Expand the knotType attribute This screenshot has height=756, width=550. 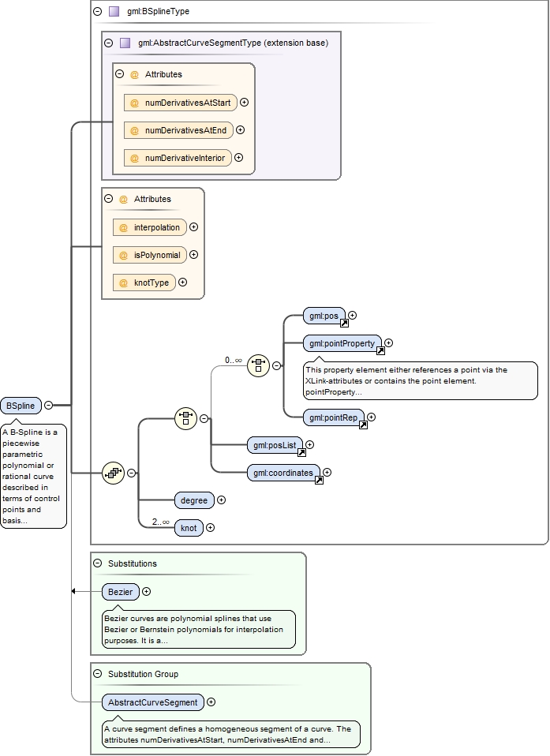point(183,283)
